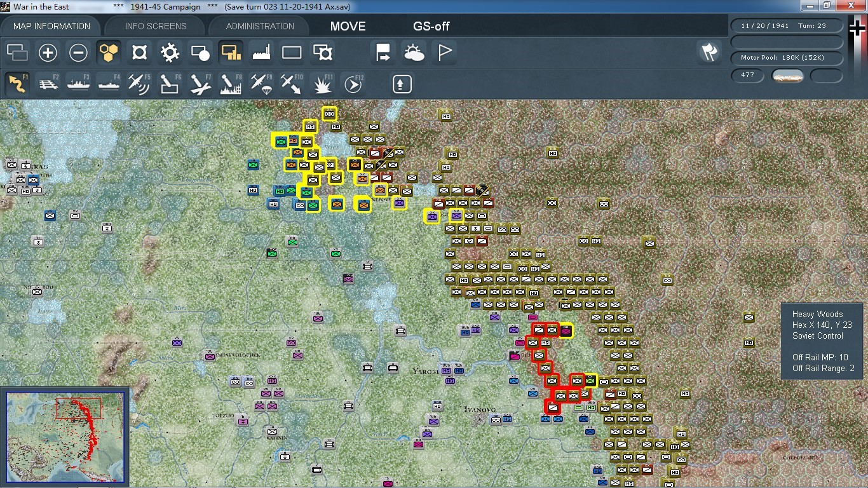Click the overlapping windows icon in toolbar

point(17,53)
